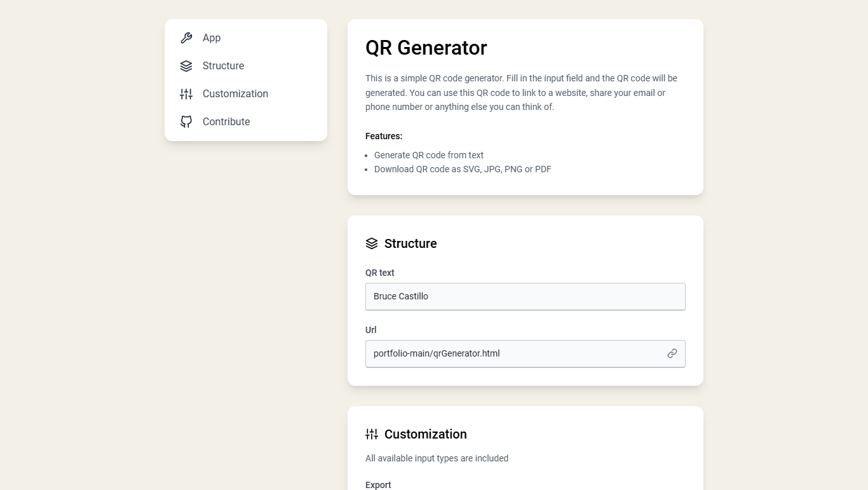Open the Contribute sidebar text link

click(226, 122)
